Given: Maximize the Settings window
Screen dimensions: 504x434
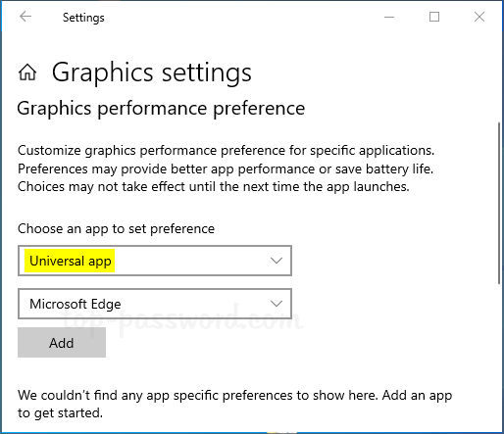Looking at the screenshot, I should click(x=434, y=17).
